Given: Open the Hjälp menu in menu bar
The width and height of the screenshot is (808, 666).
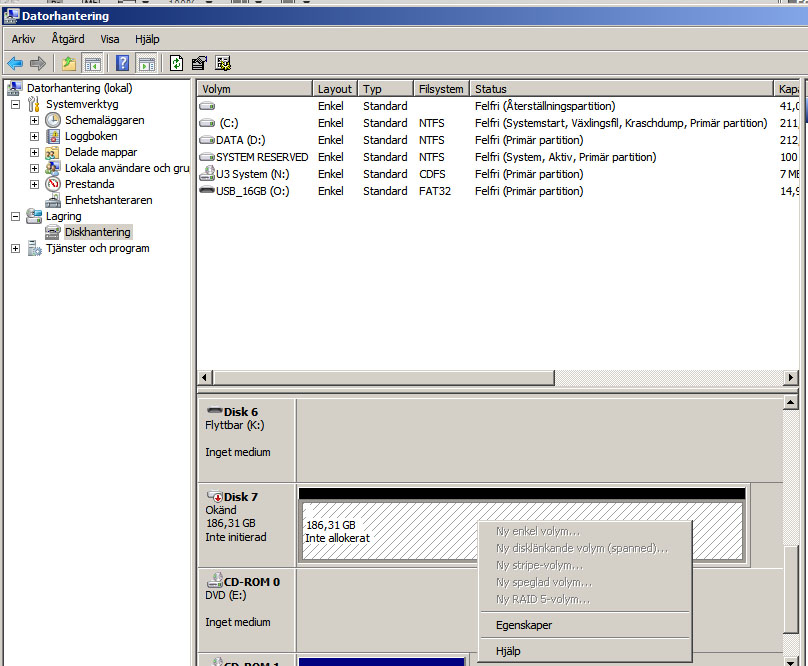Looking at the screenshot, I should tap(147, 39).
